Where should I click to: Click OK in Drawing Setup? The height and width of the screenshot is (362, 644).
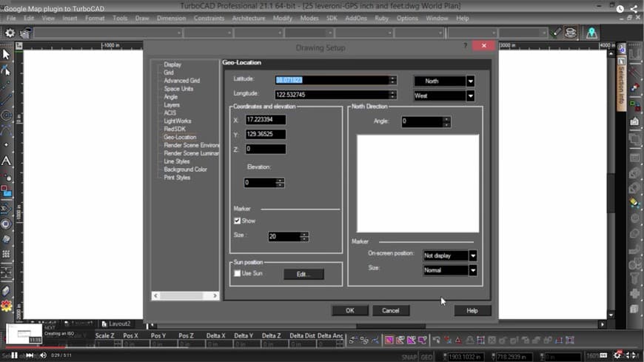[350, 311]
